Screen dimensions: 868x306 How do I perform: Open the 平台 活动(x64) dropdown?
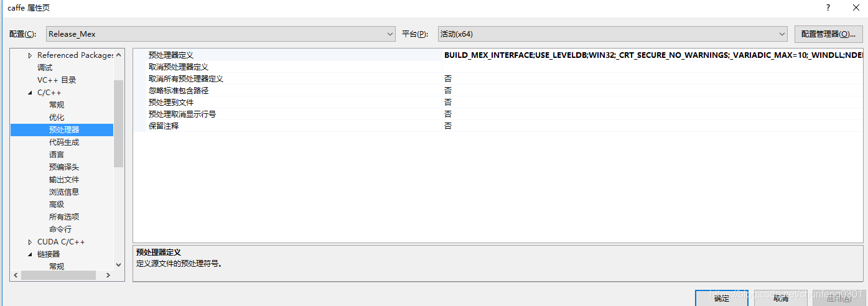pos(612,34)
